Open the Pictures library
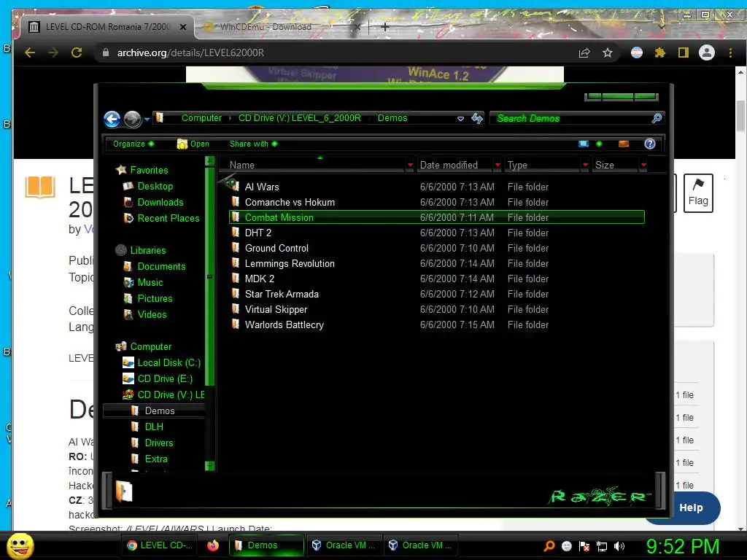The image size is (747, 560). pyautogui.click(x=155, y=298)
